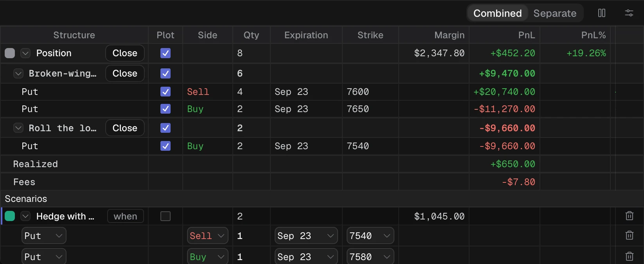Open the 7540 strike dropdown
644x264 pixels.
tap(370, 236)
